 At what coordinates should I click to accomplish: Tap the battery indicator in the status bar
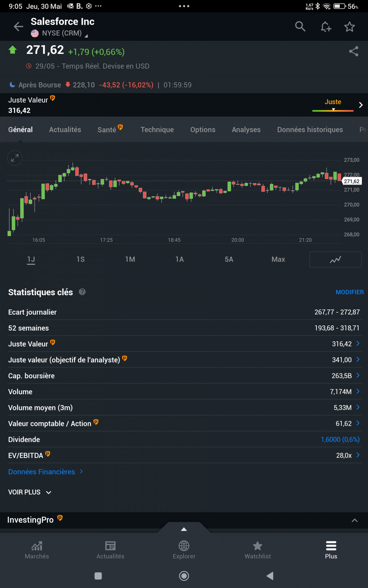[340, 6]
